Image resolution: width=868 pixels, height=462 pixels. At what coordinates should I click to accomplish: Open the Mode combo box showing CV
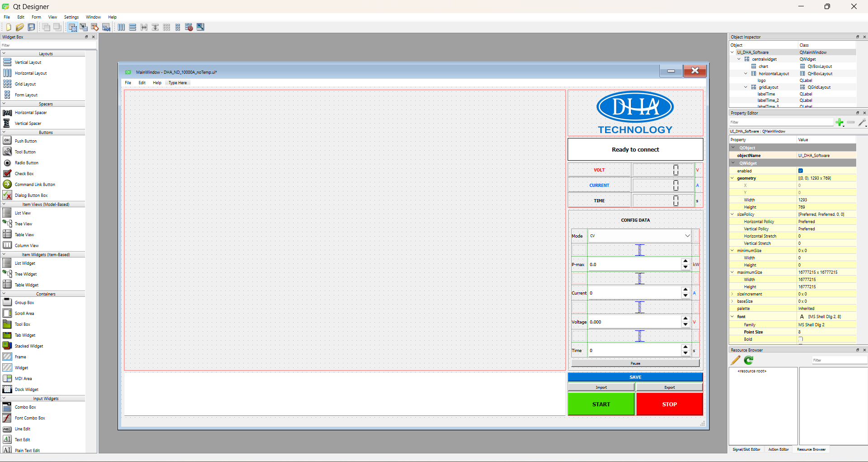[x=640, y=236]
